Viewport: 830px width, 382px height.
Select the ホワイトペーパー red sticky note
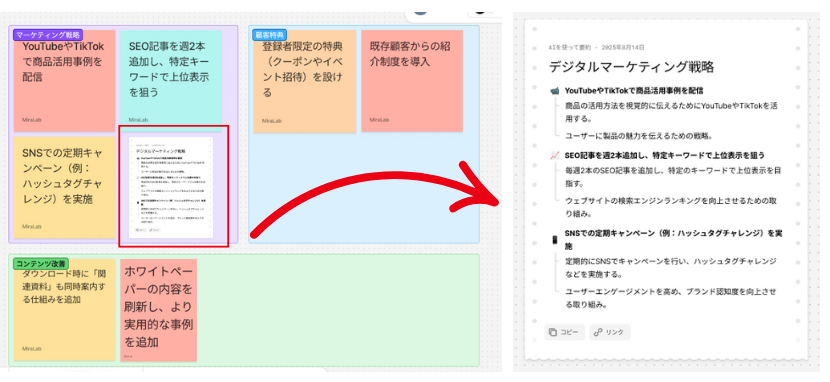click(x=159, y=310)
